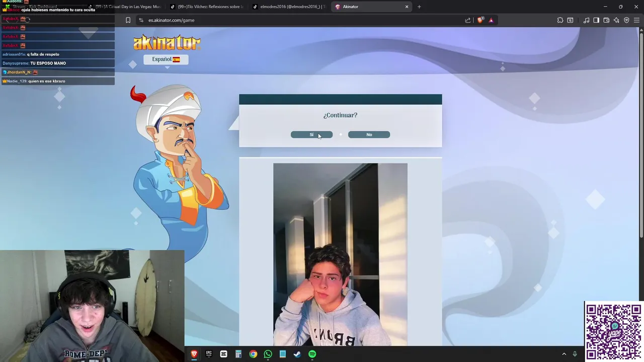
Task: Open the Brave main menu
Action: 637,20
